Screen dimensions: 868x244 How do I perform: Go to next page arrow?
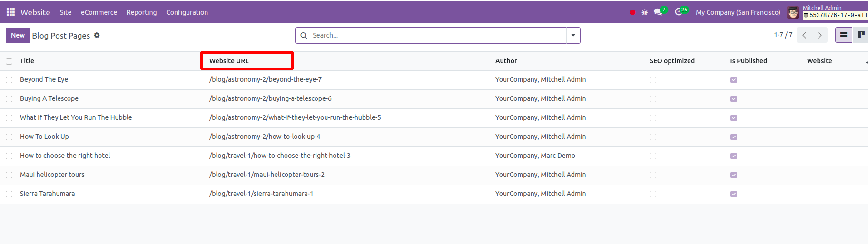coord(819,35)
